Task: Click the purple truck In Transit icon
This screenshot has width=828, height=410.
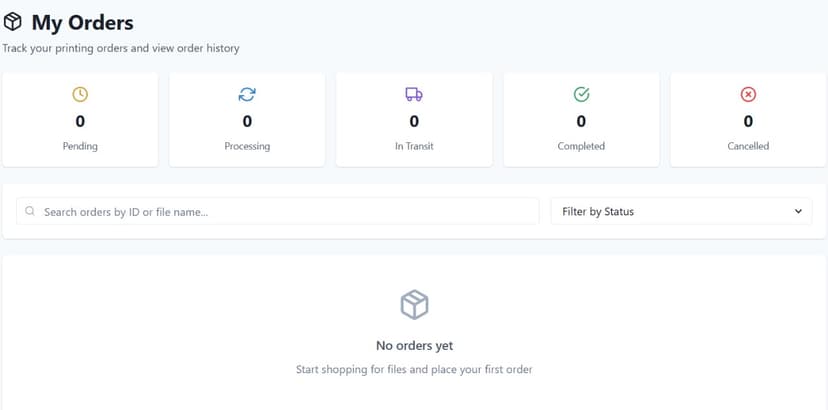Action: pos(414,94)
